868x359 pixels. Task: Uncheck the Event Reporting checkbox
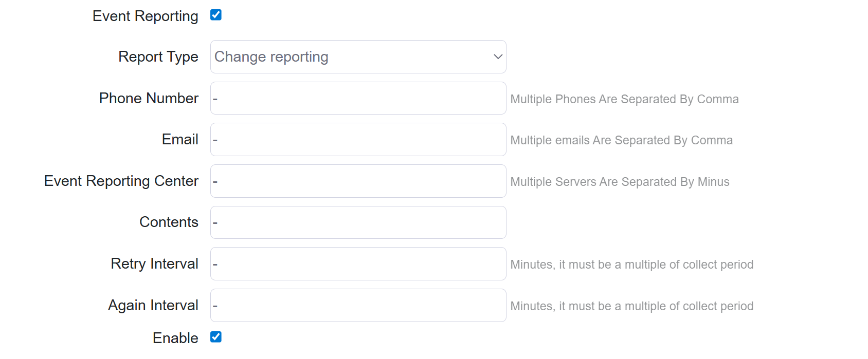click(216, 15)
